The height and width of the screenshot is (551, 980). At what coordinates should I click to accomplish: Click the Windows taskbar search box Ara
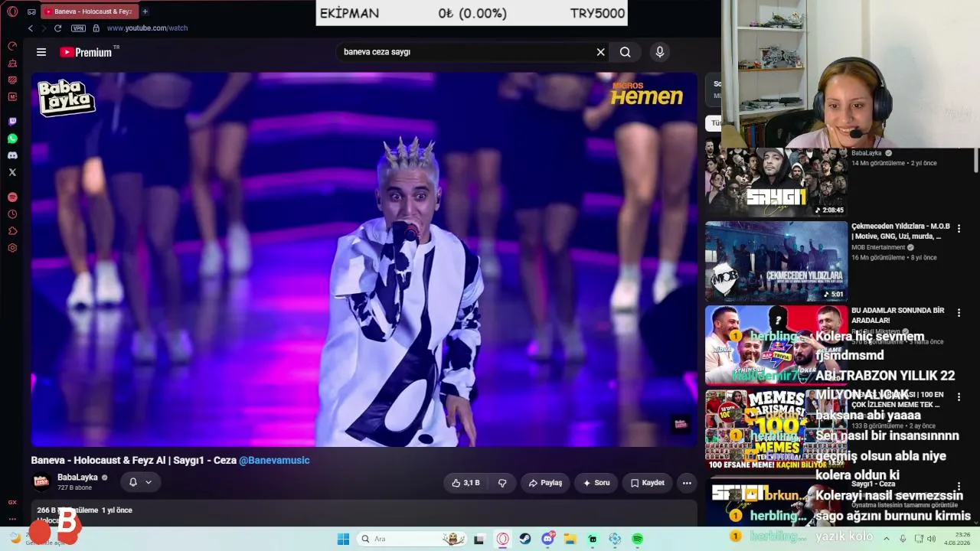413,539
